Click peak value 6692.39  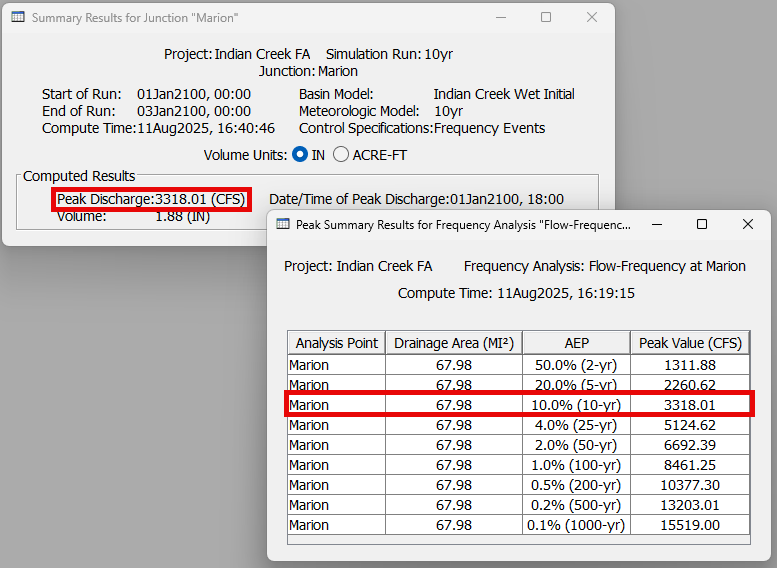pyautogui.click(x=690, y=445)
